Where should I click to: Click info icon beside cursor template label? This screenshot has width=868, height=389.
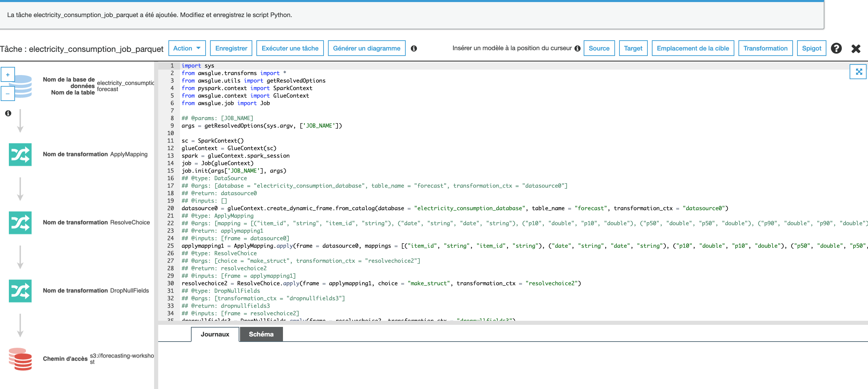point(577,48)
